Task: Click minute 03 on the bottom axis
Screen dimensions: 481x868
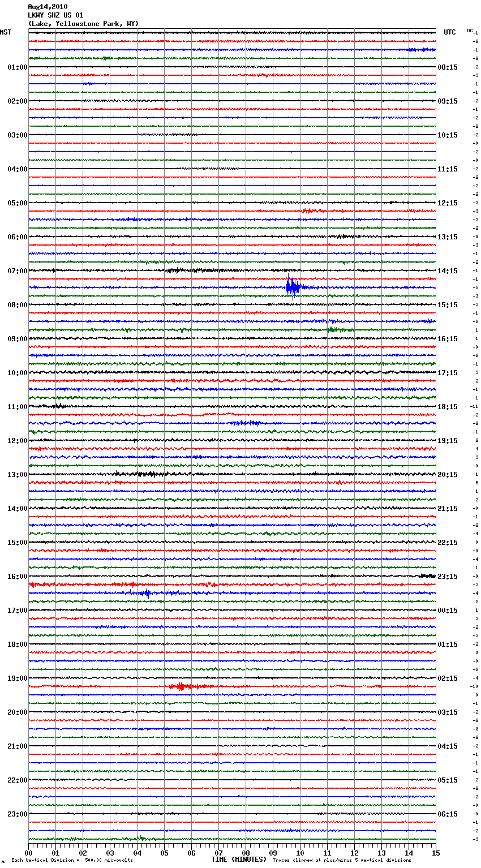Action: (x=110, y=853)
